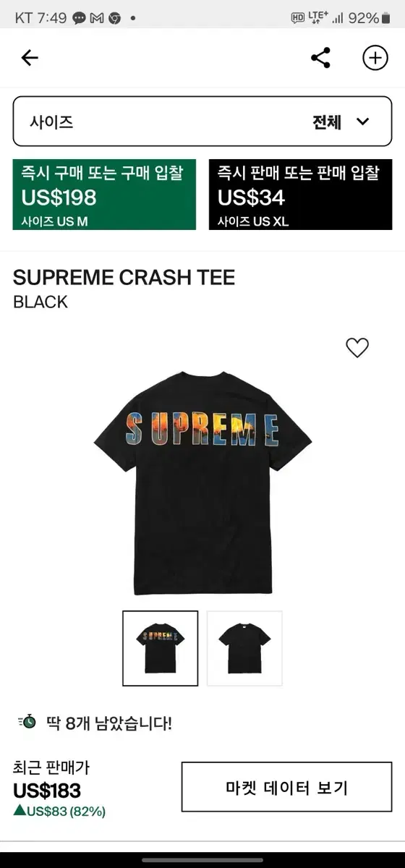Tap the SUPREME CRASH TEE title
This screenshot has width=405, height=868.
124,278
